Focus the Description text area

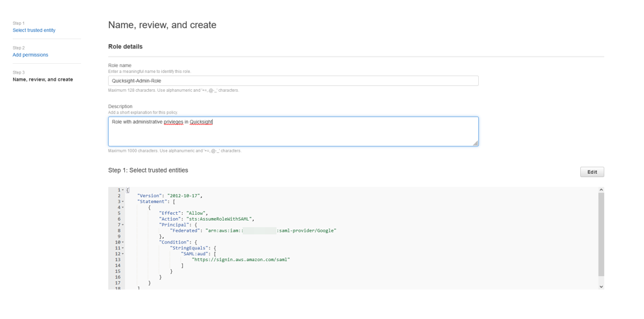coord(293,132)
